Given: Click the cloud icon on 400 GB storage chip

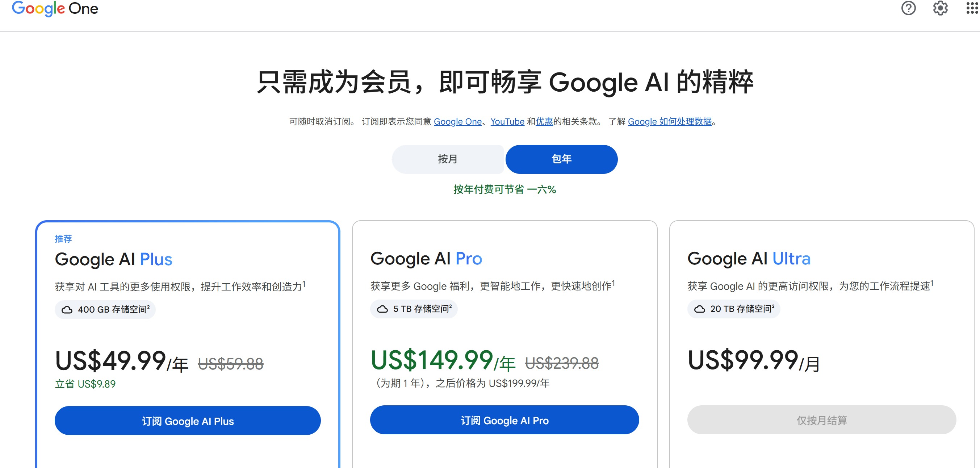Looking at the screenshot, I should pyautogui.click(x=67, y=310).
